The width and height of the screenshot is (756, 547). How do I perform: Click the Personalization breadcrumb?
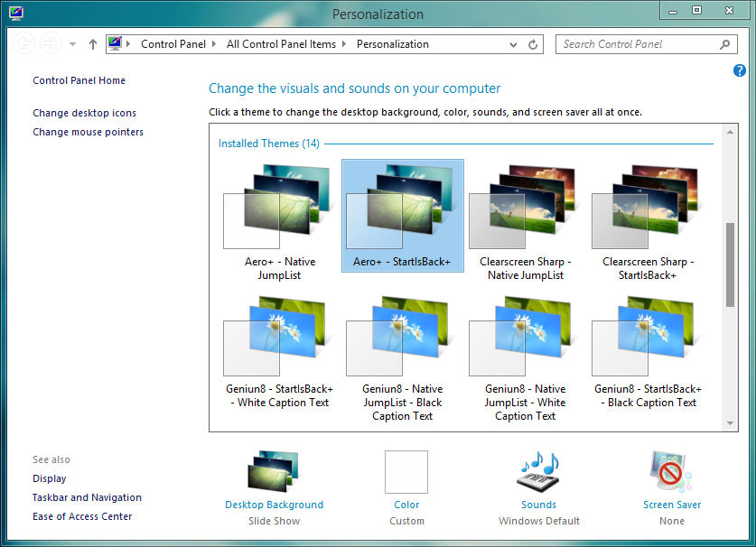[393, 44]
